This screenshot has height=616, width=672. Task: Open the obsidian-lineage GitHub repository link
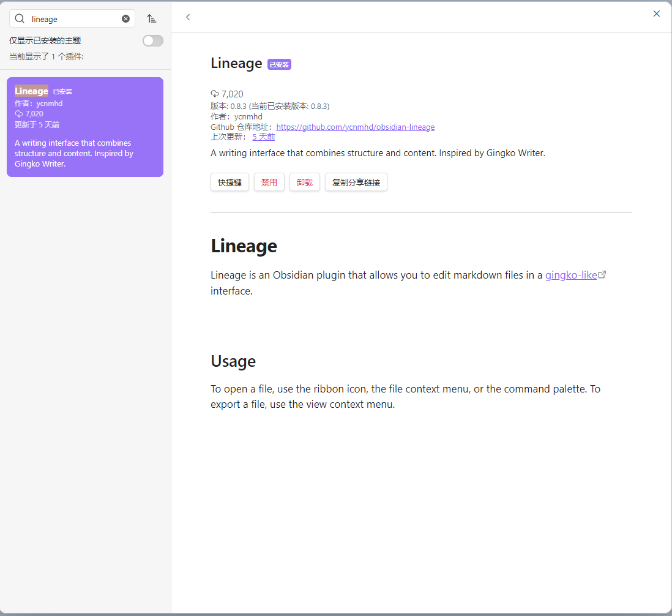pos(355,127)
